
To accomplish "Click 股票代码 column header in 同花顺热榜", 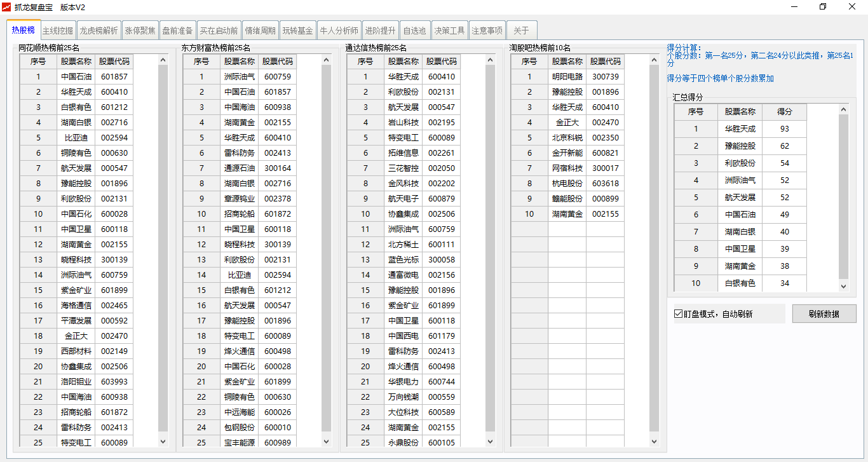I will (114, 62).
